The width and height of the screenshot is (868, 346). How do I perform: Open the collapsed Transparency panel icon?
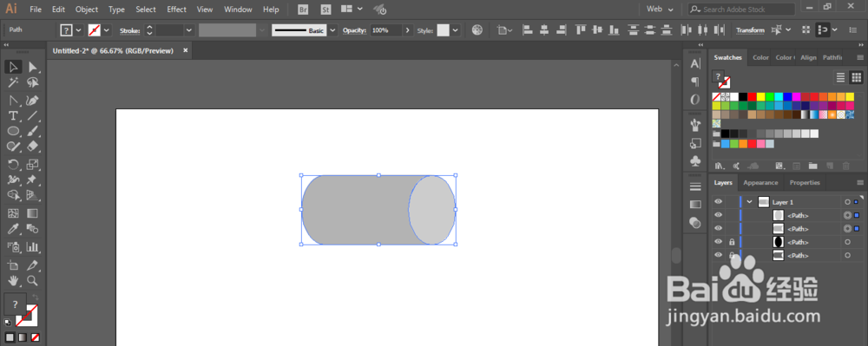pyautogui.click(x=695, y=222)
